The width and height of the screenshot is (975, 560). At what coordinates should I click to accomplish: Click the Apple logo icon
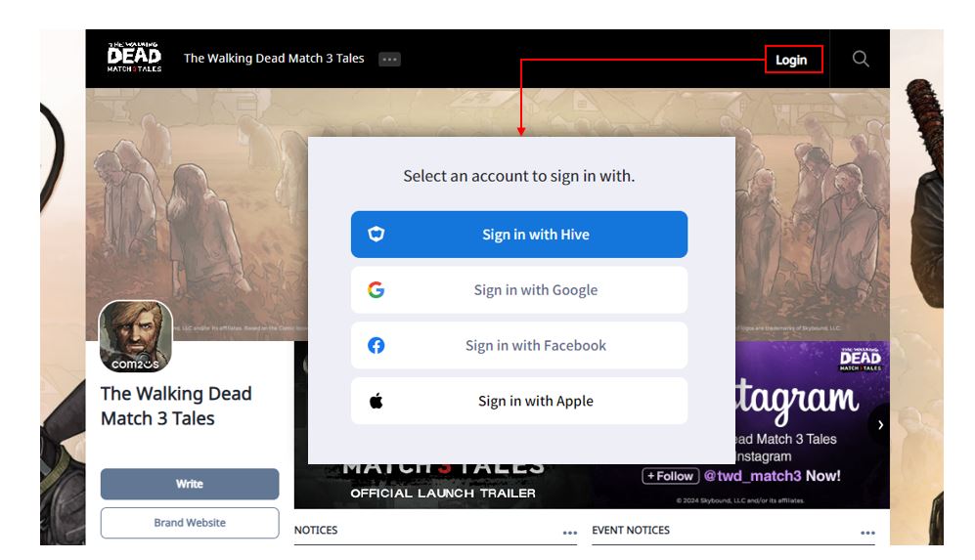pos(377,401)
